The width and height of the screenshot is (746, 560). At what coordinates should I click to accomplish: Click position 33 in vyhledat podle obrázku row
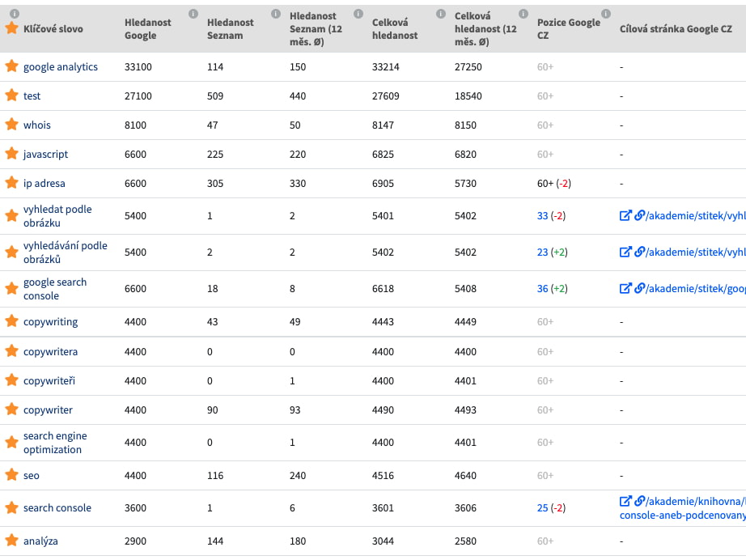(542, 215)
